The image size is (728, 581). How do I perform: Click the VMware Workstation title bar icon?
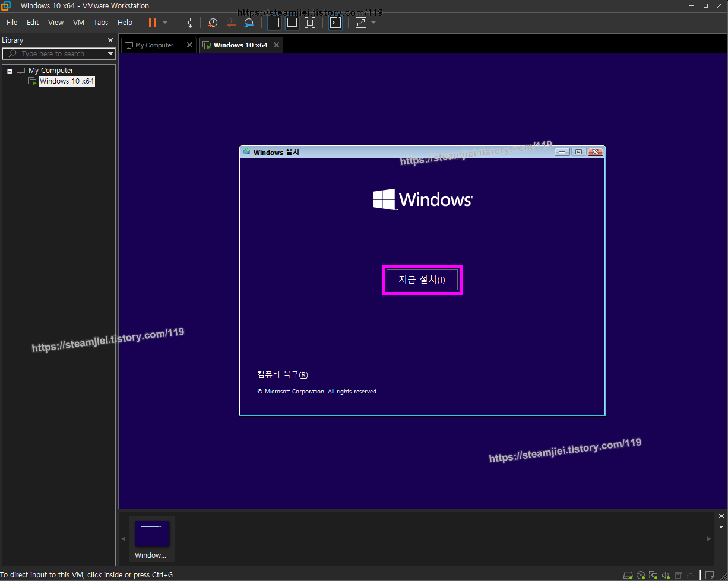[6, 6]
